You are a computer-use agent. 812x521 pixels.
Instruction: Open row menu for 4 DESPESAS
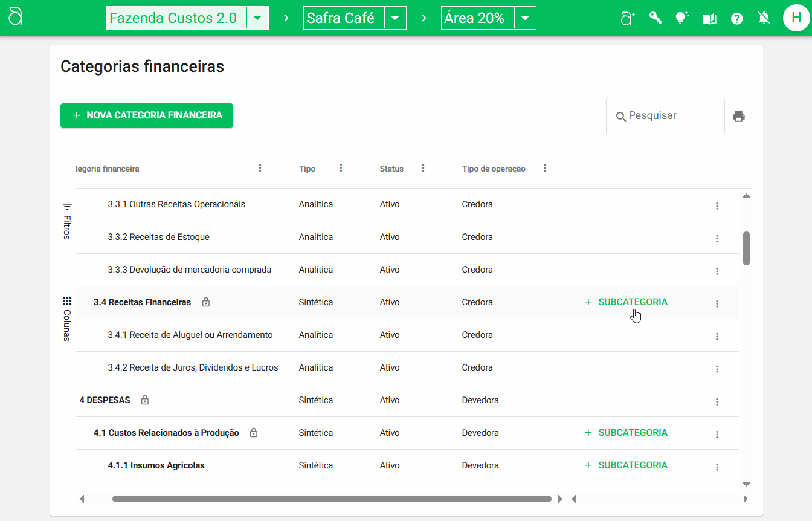[x=717, y=402]
